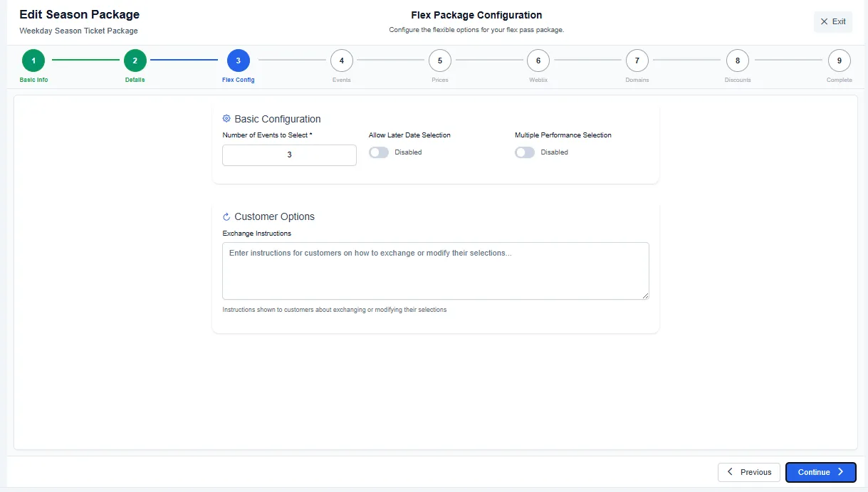The height and width of the screenshot is (492, 868).
Task: Select step 9 Complete
Action: click(840, 61)
